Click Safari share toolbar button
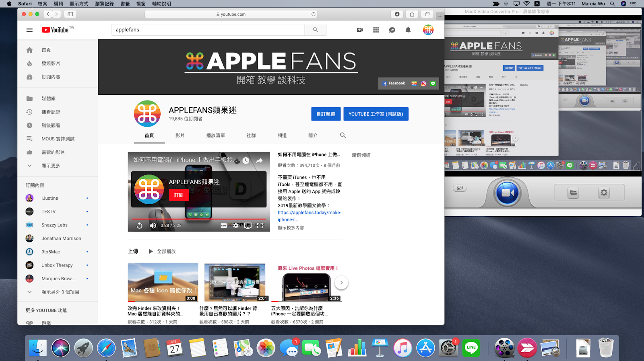Screen dimensions: 644x361 [x=412, y=14]
